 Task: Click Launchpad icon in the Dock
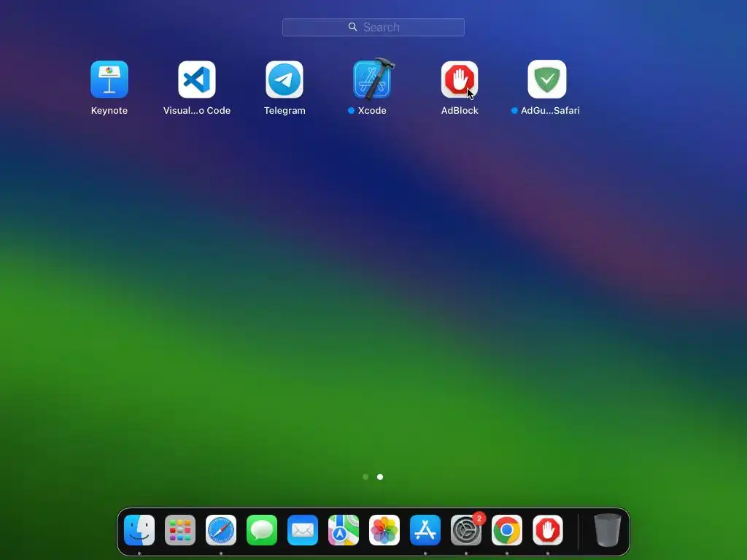tap(180, 530)
